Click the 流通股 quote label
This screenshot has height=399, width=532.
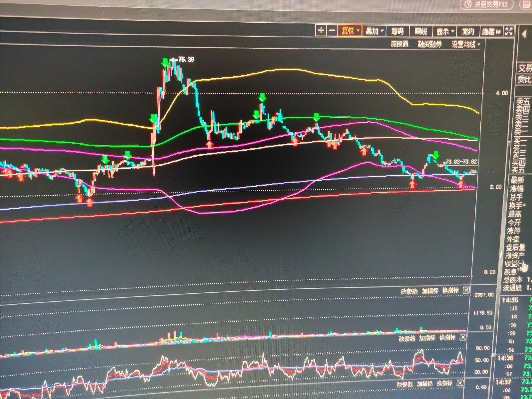coord(512,288)
